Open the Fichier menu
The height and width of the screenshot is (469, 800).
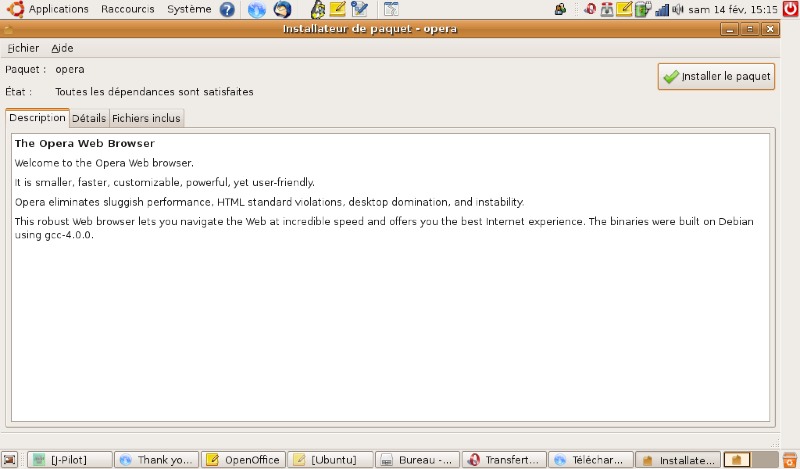[23, 48]
